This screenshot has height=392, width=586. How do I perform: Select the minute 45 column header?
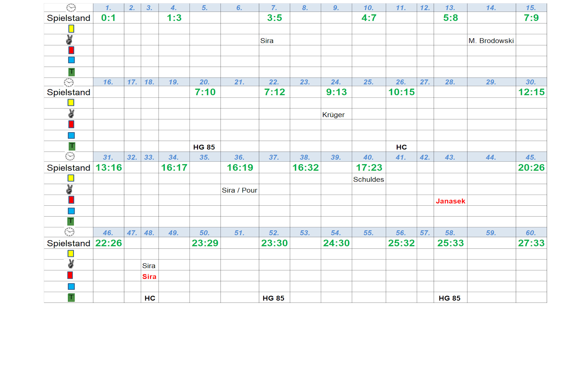point(531,157)
